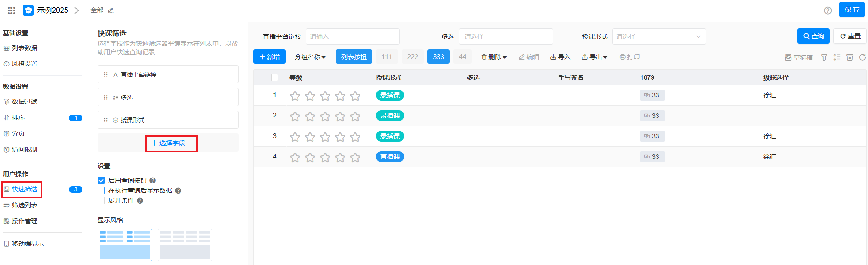Image resolution: width=868 pixels, height=265 pixels.
Task: Click the 直播平台链接 input field
Action: tap(352, 36)
